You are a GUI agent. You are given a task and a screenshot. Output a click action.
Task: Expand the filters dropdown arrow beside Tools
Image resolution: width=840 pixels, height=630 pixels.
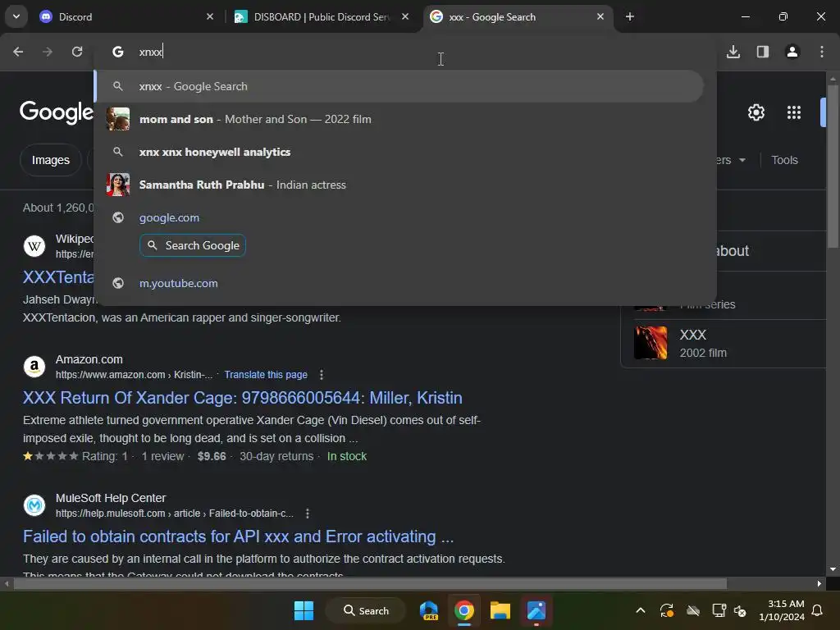[742, 160]
